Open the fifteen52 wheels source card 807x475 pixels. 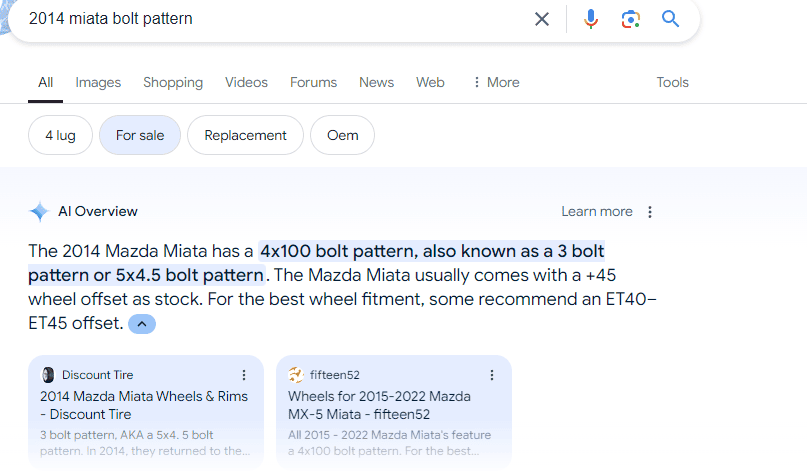(x=394, y=411)
